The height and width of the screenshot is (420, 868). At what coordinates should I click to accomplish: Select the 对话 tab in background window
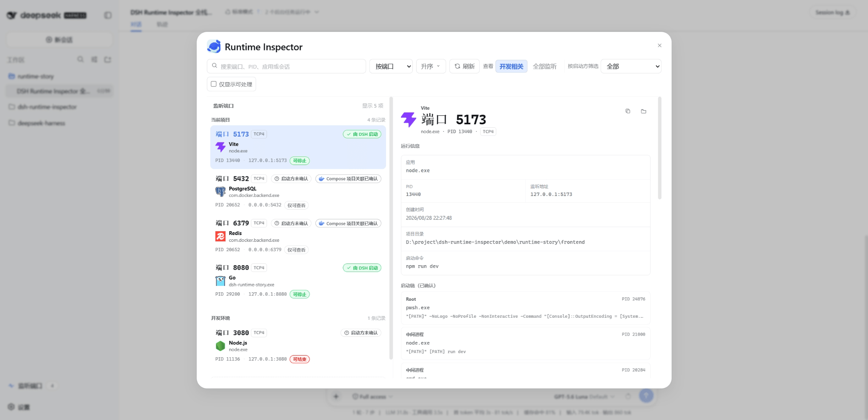tap(136, 25)
